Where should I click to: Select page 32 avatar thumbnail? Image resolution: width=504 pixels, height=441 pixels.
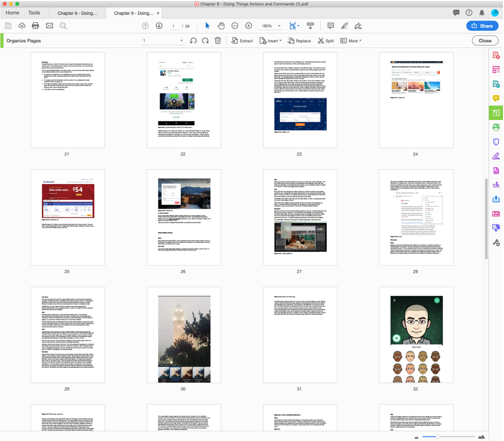416,335
